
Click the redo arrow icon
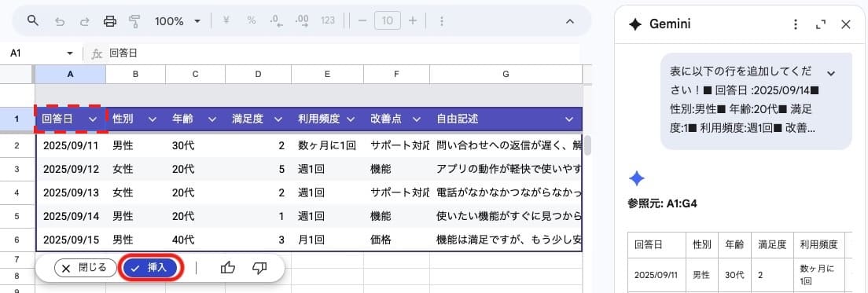pyautogui.click(x=85, y=21)
